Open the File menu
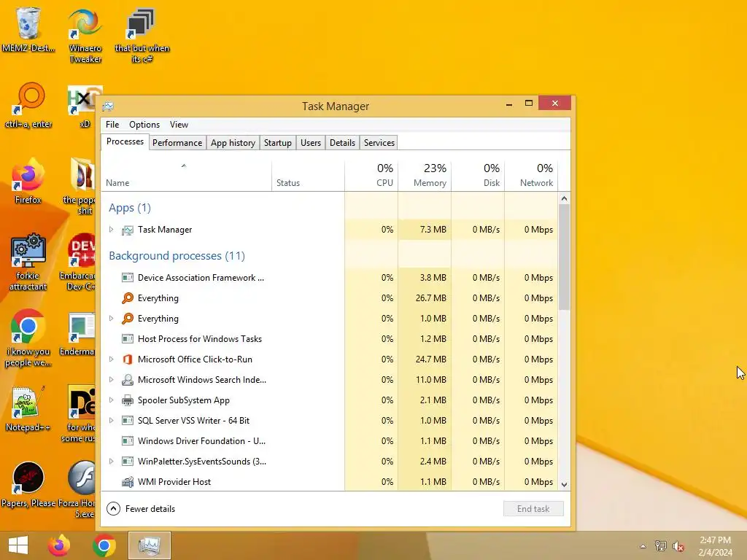747x560 pixels. [x=112, y=125]
